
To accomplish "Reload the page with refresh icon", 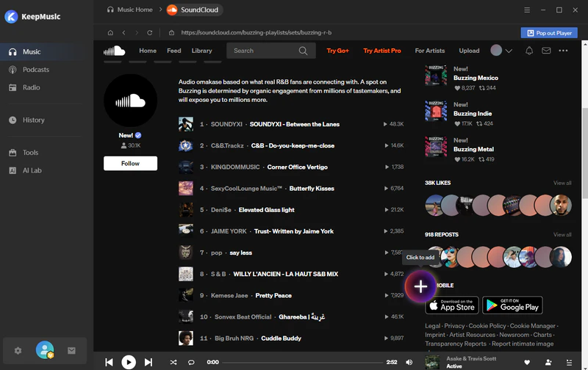I will (x=150, y=32).
